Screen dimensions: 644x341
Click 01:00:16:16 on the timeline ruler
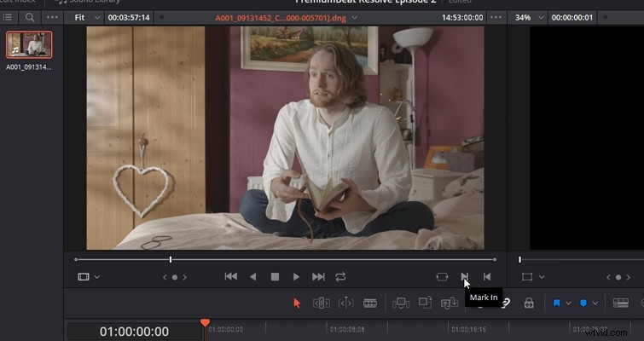click(x=468, y=329)
